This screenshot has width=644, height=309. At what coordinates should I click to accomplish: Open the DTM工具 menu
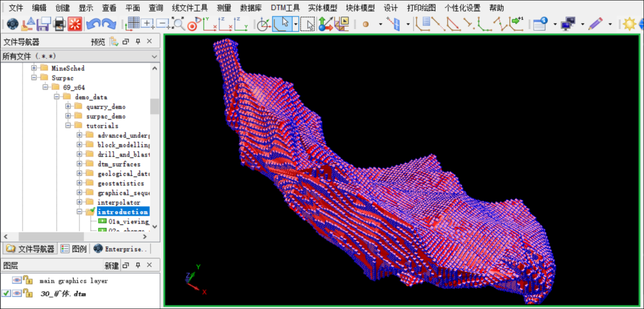(x=285, y=8)
